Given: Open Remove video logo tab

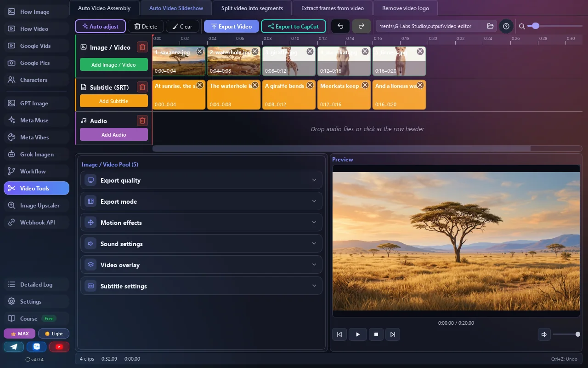Looking at the screenshot, I should (x=406, y=8).
